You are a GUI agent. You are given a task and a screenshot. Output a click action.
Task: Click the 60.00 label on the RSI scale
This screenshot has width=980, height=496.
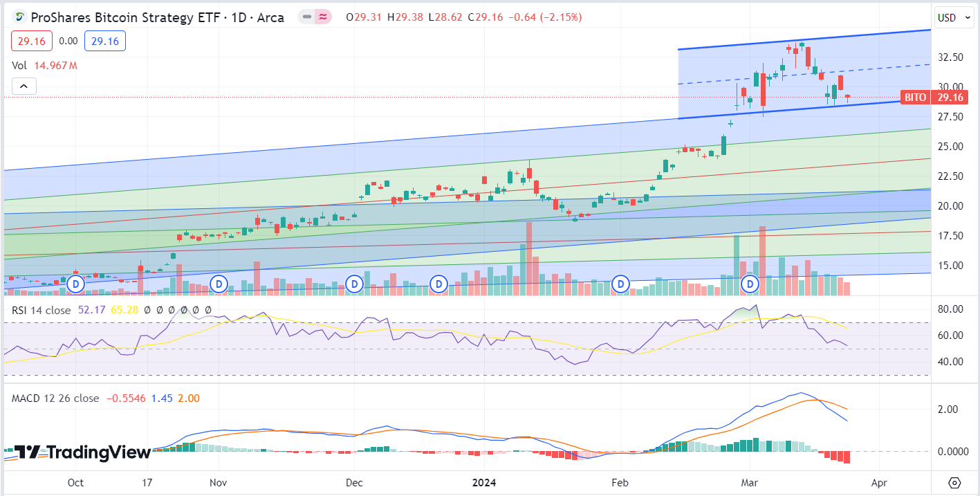click(x=951, y=336)
